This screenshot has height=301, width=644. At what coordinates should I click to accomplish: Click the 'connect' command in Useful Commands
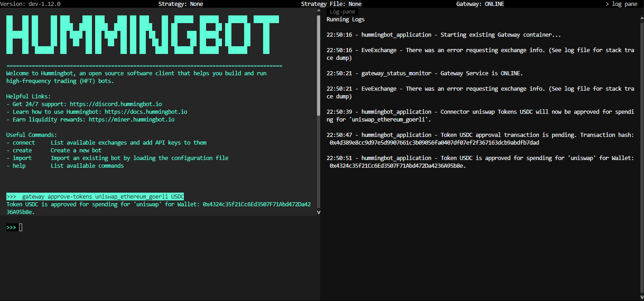(24, 142)
